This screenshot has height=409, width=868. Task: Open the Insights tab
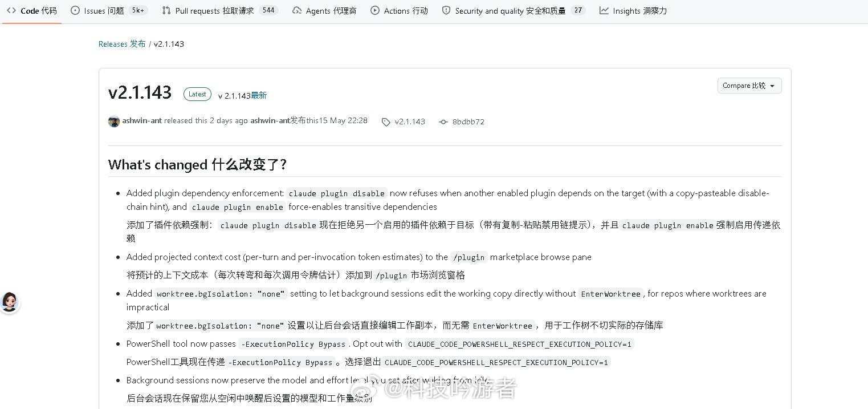click(x=633, y=11)
